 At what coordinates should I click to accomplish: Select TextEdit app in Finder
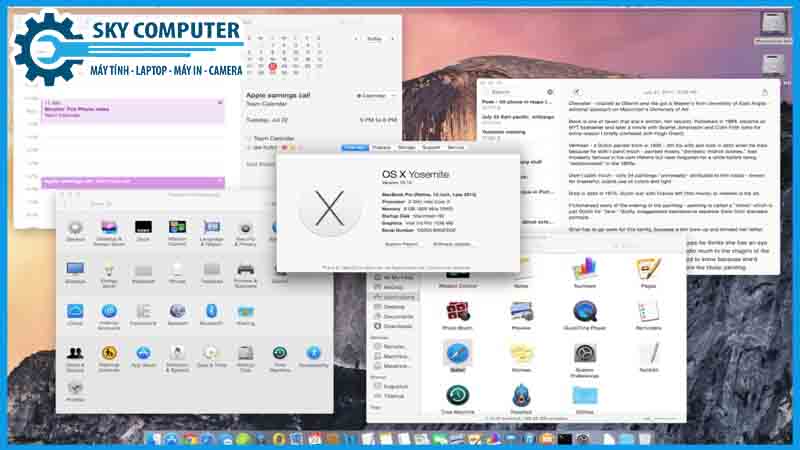click(x=648, y=357)
